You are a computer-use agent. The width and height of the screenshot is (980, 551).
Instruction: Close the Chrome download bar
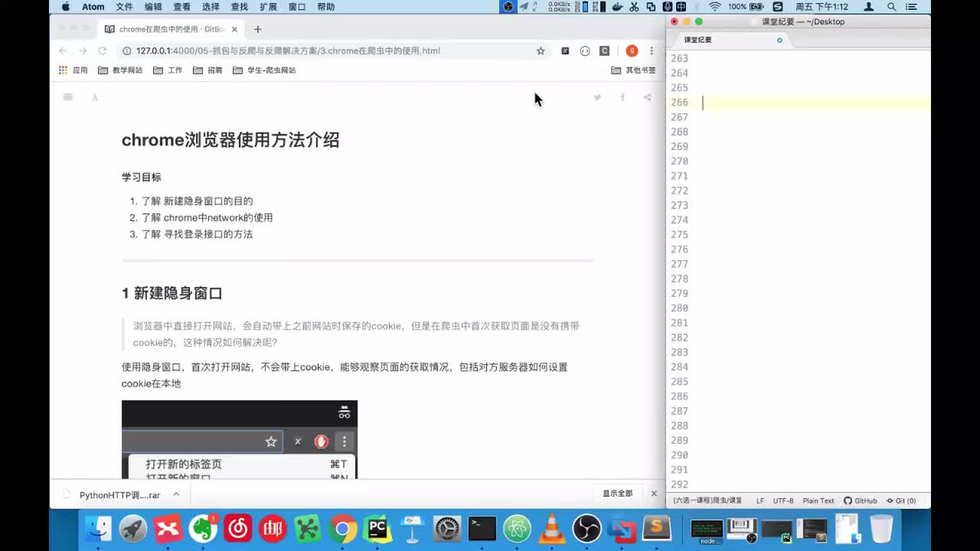pos(654,494)
